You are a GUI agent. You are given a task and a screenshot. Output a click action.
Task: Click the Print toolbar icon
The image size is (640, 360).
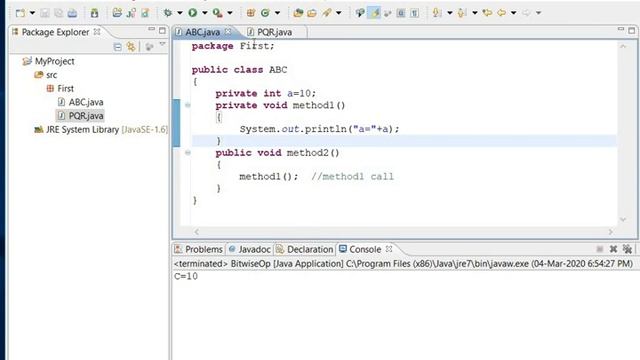pyautogui.click(x=72, y=13)
